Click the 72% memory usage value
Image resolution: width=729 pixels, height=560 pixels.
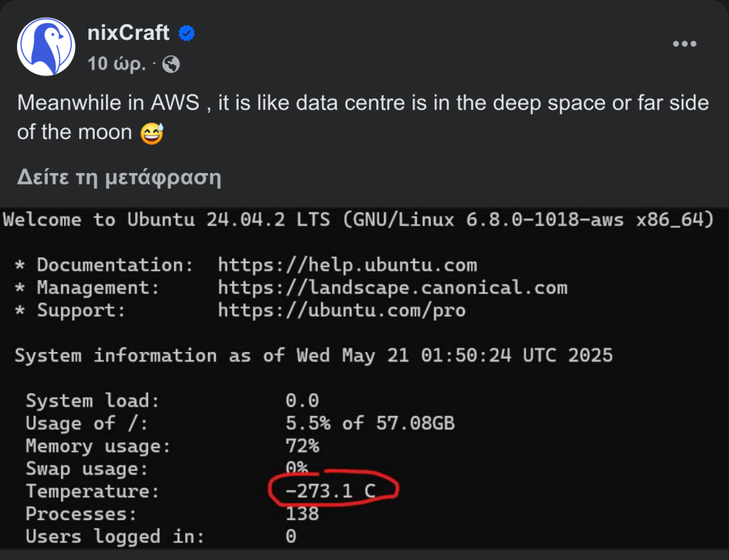[302, 446]
